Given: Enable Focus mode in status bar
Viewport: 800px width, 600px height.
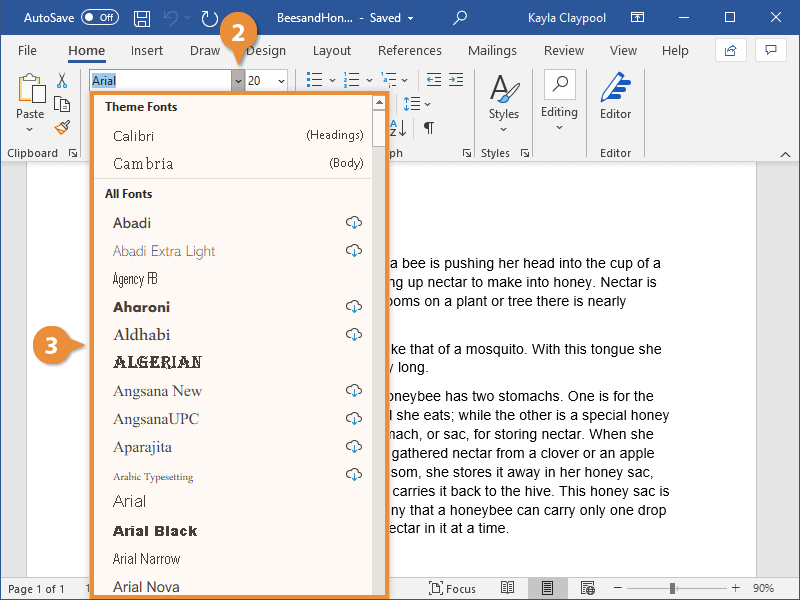Looking at the screenshot, I should click(x=453, y=588).
